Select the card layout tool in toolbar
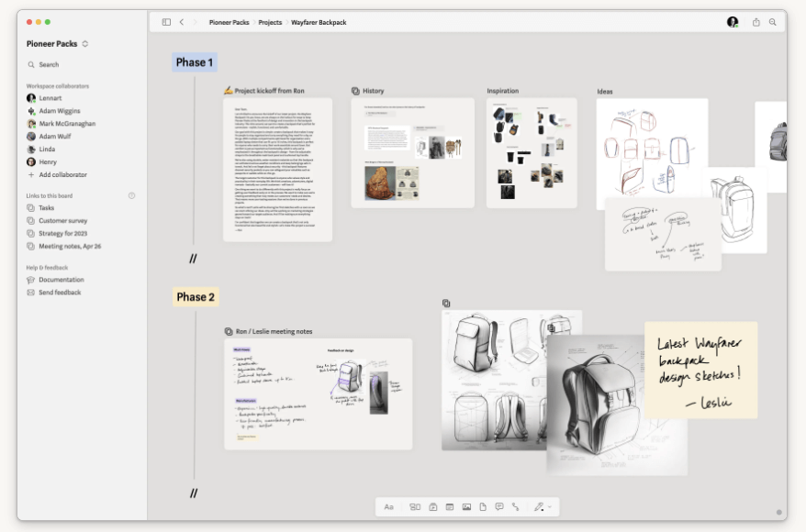This screenshot has width=806, height=532. pos(415,507)
